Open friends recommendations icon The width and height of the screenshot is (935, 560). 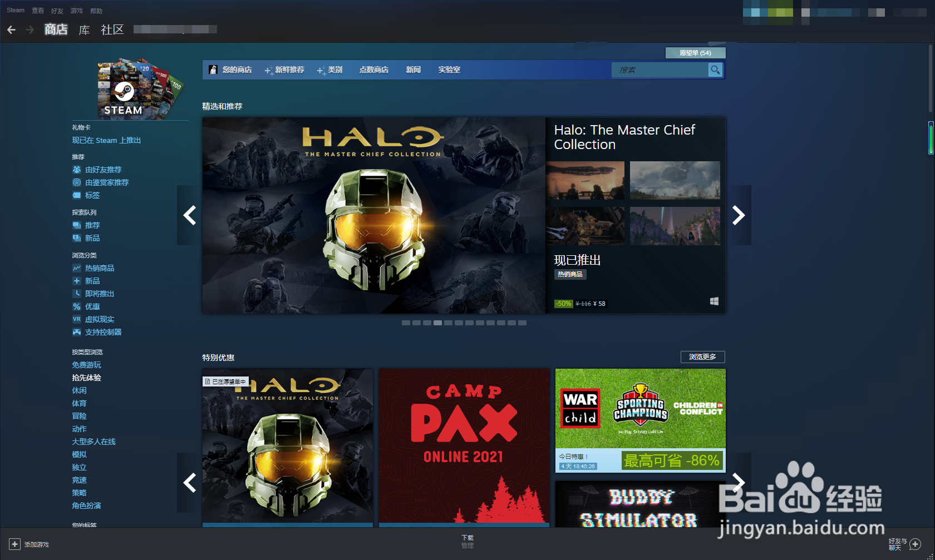click(77, 170)
